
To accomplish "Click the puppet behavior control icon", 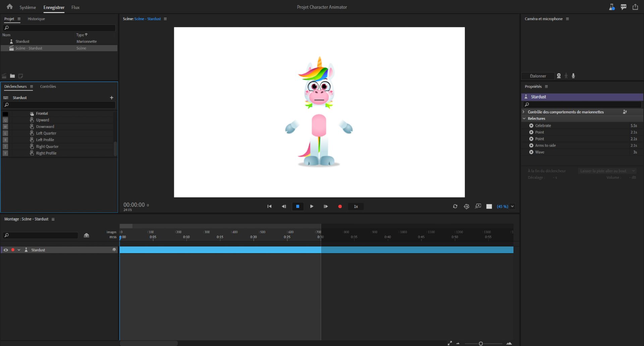I will tap(625, 112).
